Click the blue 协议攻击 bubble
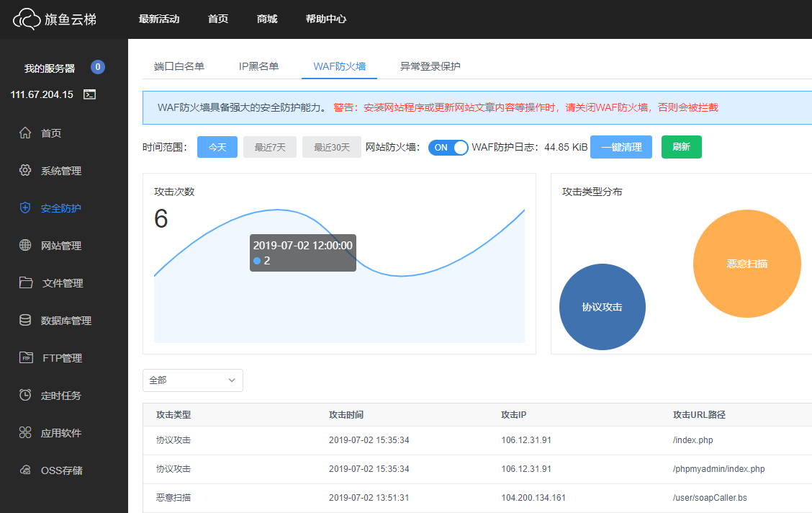812x513 pixels. coord(603,307)
